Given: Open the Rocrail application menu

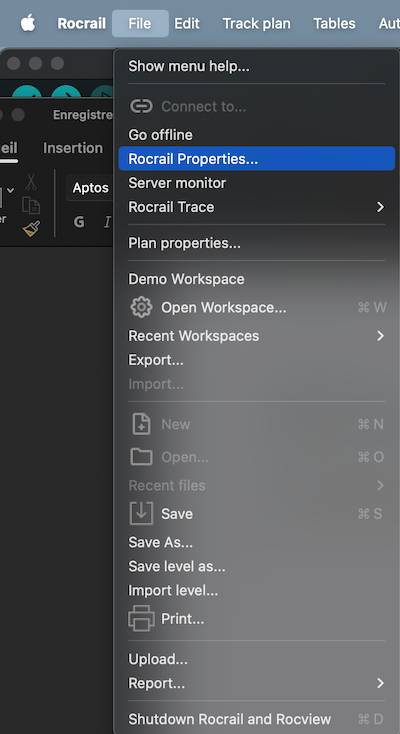Looking at the screenshot, I should click(81, 23).
